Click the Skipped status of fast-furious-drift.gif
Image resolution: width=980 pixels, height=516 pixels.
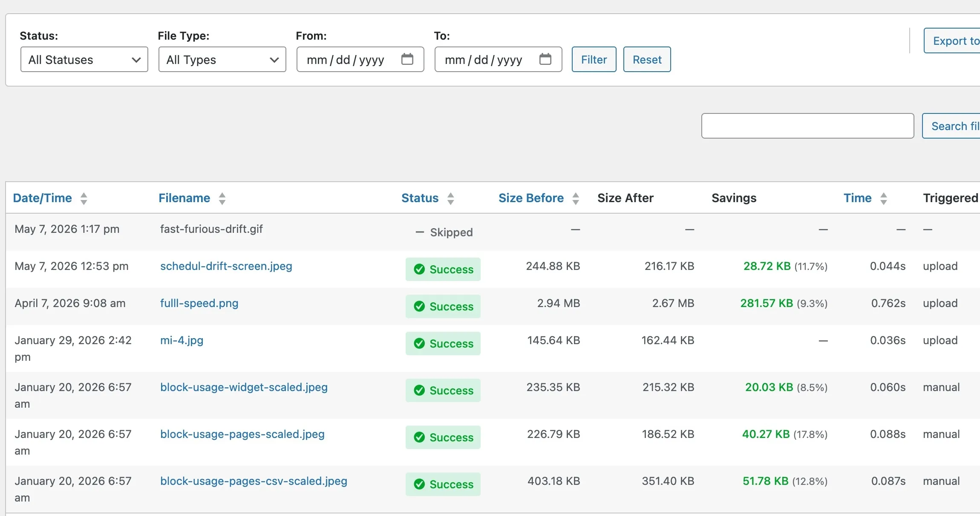coord(444,232)
